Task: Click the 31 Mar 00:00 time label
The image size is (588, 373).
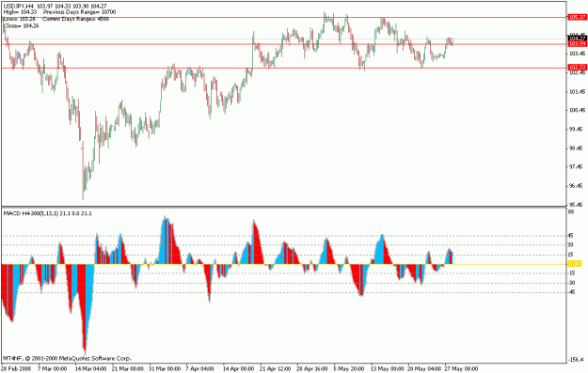Action: coord(165,369)
